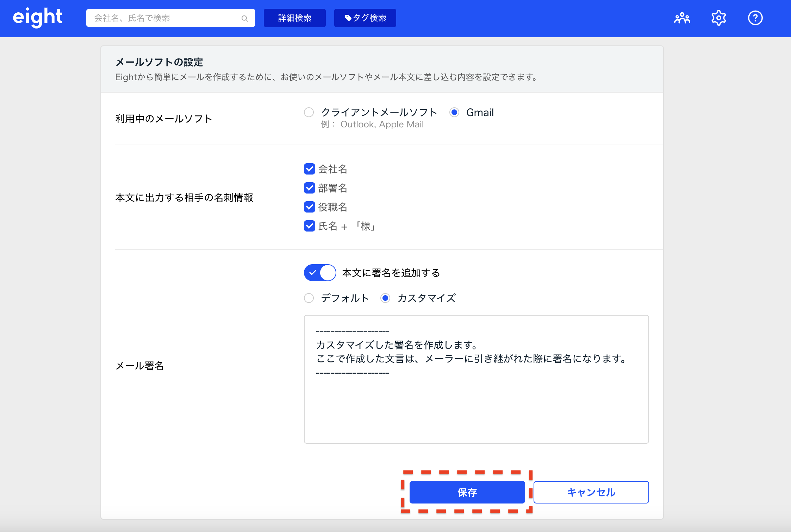Select the Gmail radio option
The image size is (791, 532).
click(454, 112)
